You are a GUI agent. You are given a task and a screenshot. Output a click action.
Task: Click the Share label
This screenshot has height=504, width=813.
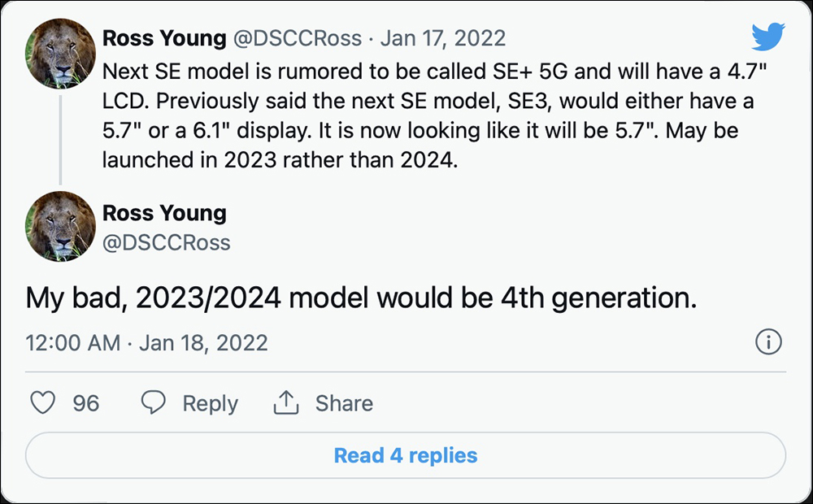coord(344,403)
